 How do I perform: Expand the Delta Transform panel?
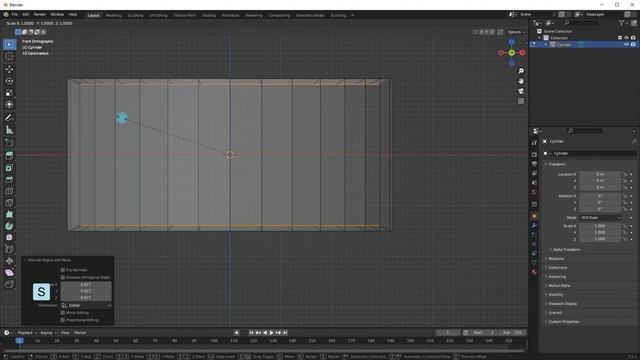[x=566, y=250]
